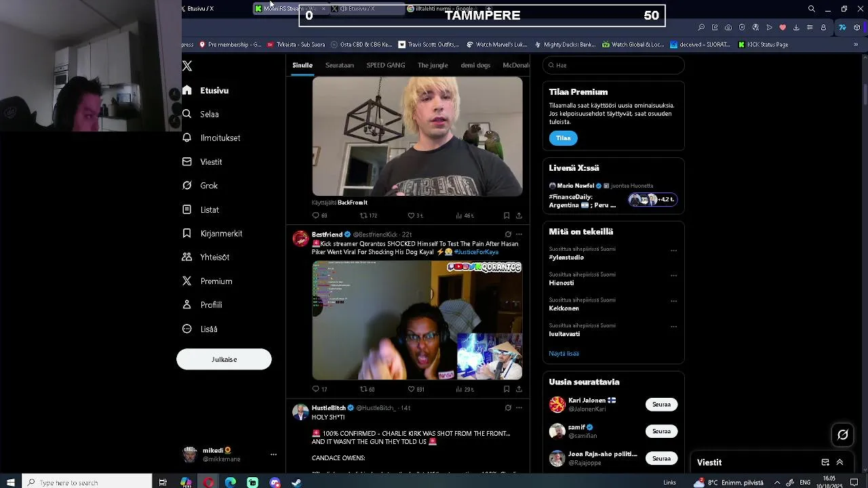The width and height of the screenshot is (868, 488).
Task: Open Selaa search page in sidebar
Action: 201,115
